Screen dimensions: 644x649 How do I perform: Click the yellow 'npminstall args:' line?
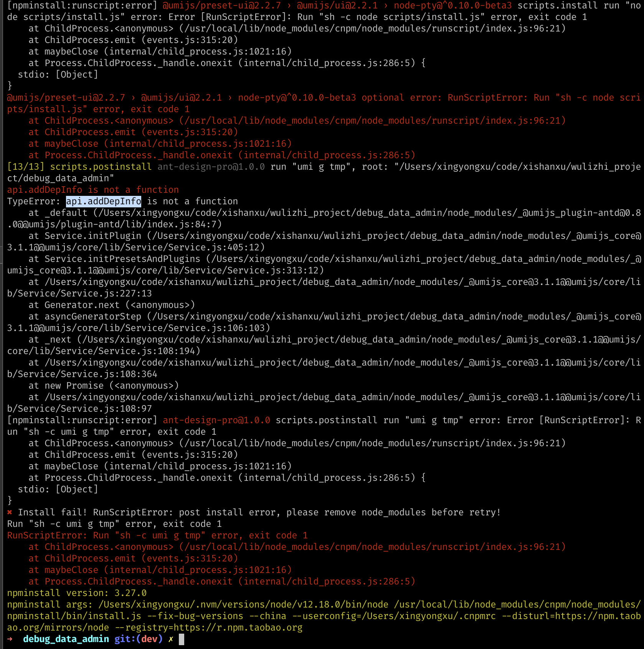324,616
